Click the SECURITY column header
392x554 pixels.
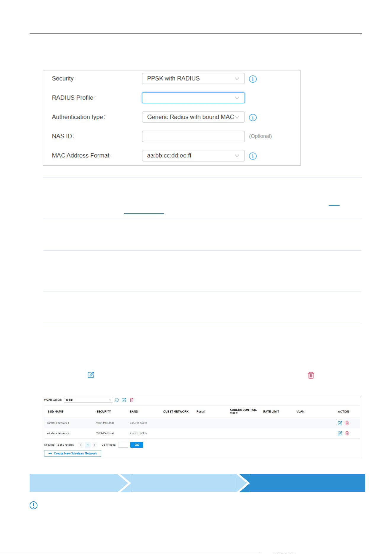(104, 412)
